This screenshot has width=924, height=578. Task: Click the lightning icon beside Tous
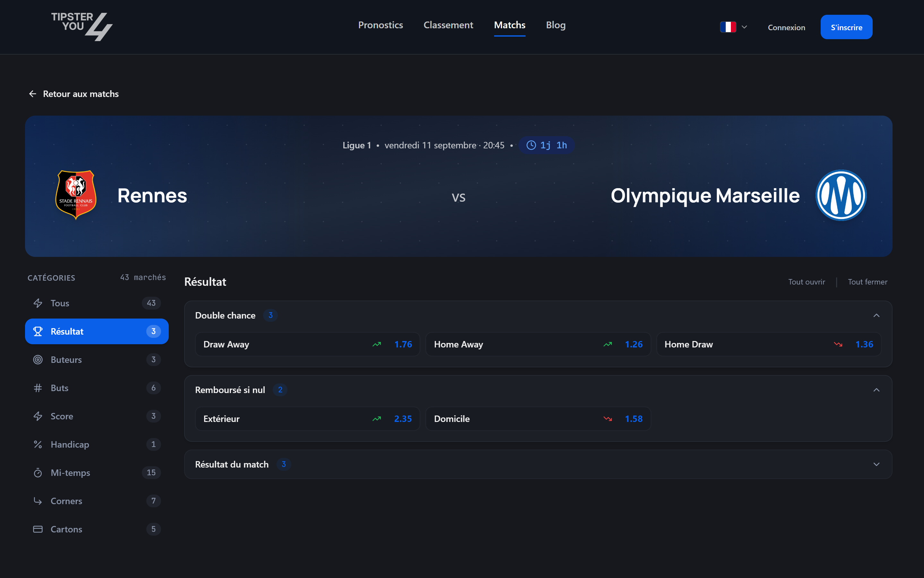pyautogui.click(x=38, y=303)
